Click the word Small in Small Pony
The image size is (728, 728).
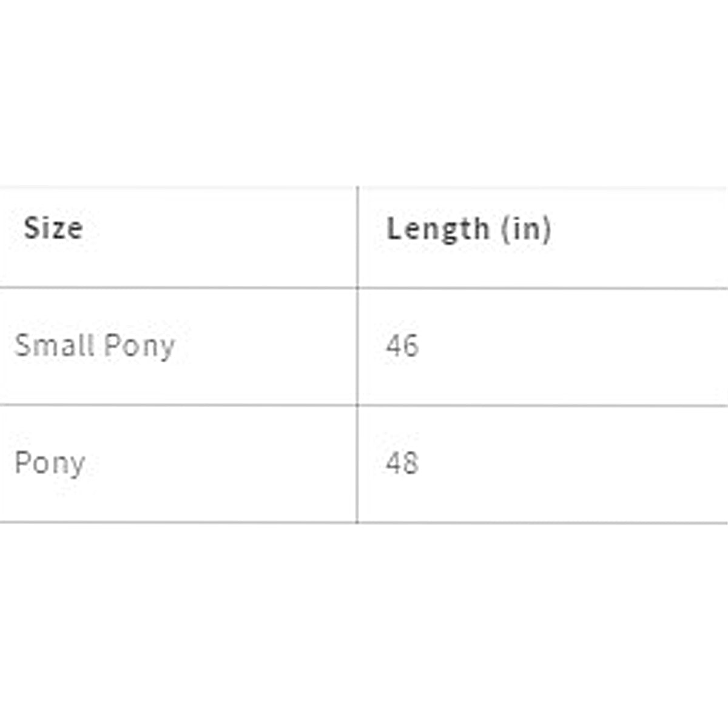pyautogui.click(x=54, y=345)
